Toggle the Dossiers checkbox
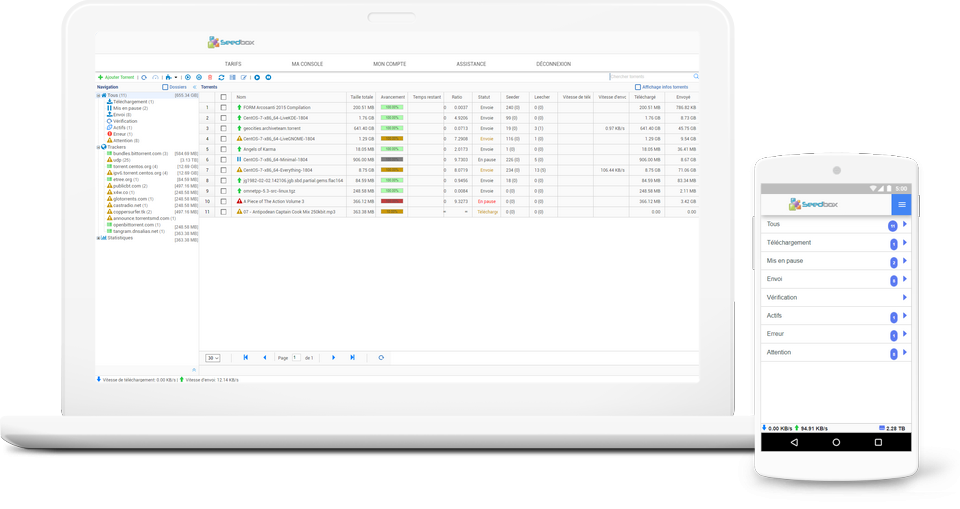The image size is (960, 509). (165, 87)
